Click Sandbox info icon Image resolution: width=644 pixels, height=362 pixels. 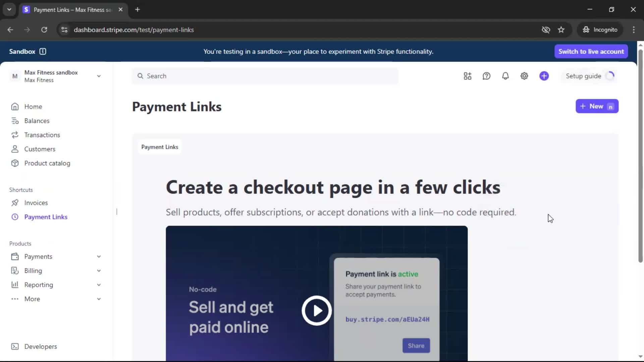(43, 51)
